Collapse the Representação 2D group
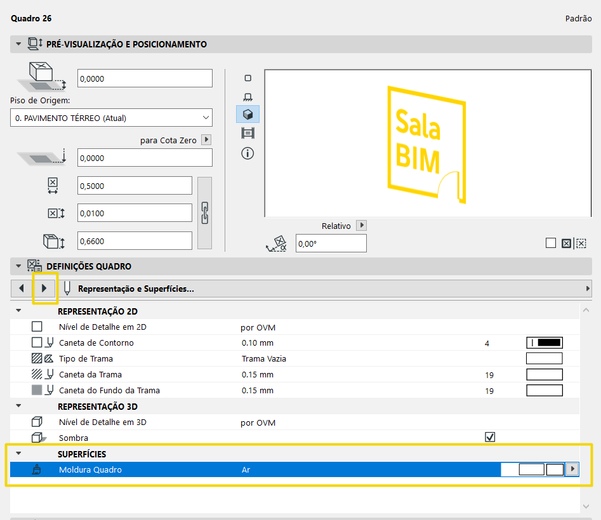601x520 pixels. pos(18,311)
